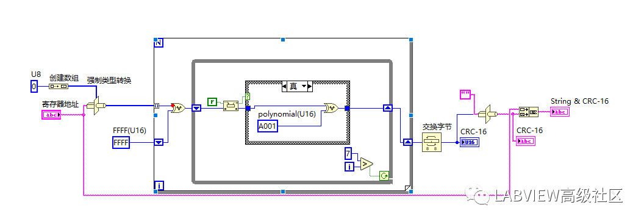Click the Build Array (创建数组) node
The height and width of the screenshot is (224, 644).
(x=58, y=86)
